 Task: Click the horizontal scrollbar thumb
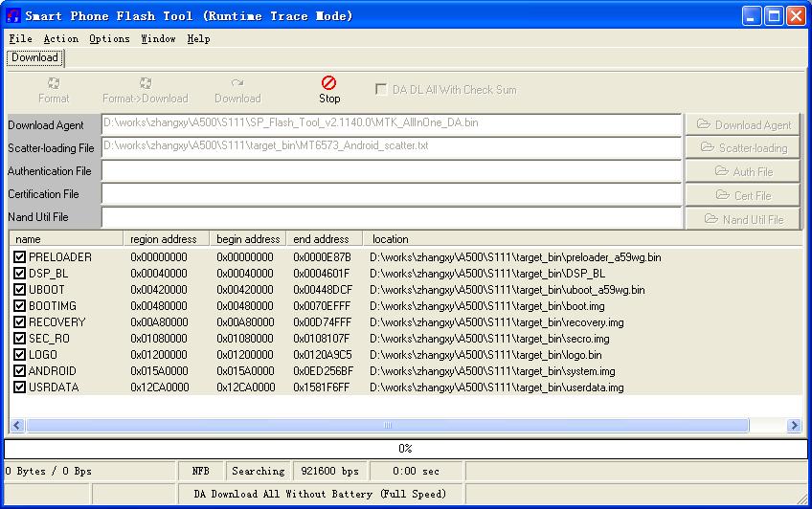(x=388, y=425)
